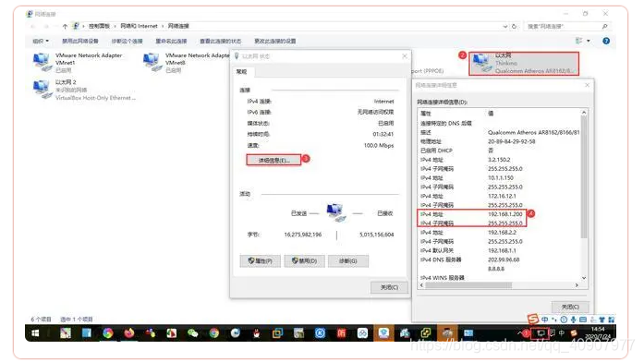Click 重命名此连接 in toolbar

(171, 41)
